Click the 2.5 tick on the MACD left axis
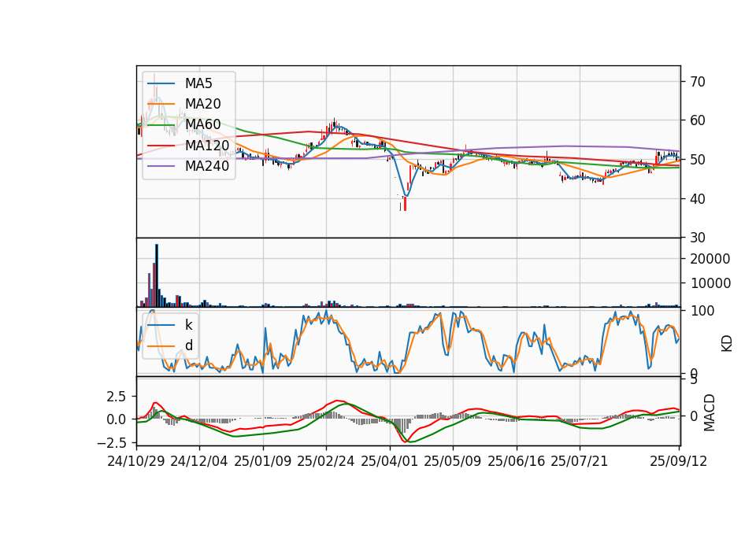Viewport: 756px width, 543px height. (116, 397)
